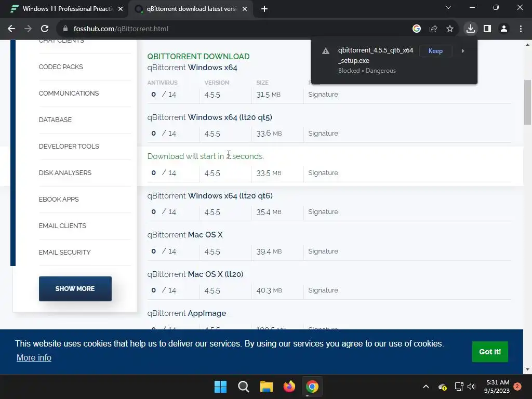532x399 pixels.
Task: Download qBittorrent AppImage
Action: tap(187, 313)
